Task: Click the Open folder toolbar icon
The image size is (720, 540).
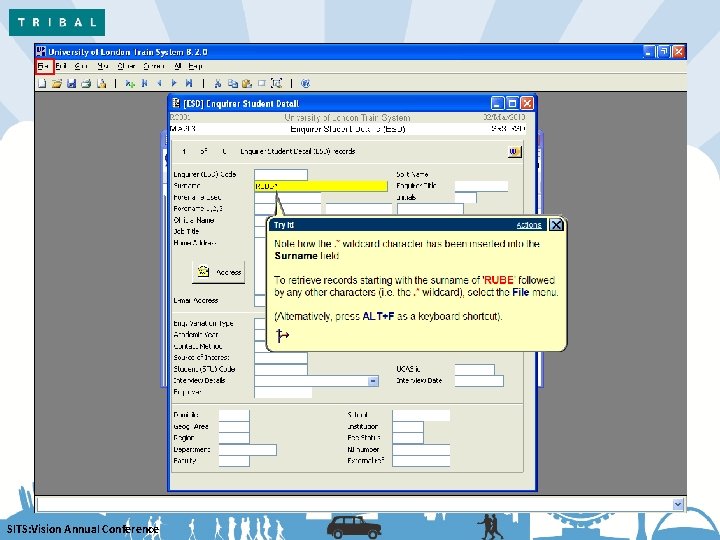Action: (x=56, y=83)
